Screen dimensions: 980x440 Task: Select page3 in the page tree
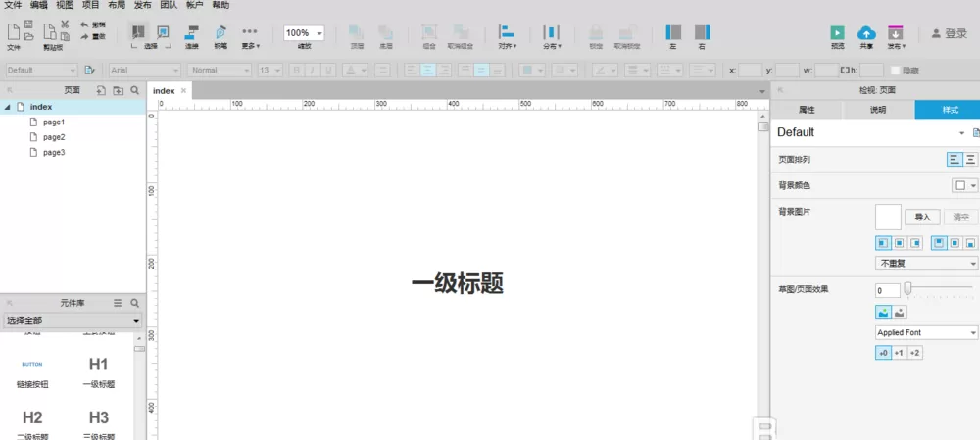click(54, 153)
